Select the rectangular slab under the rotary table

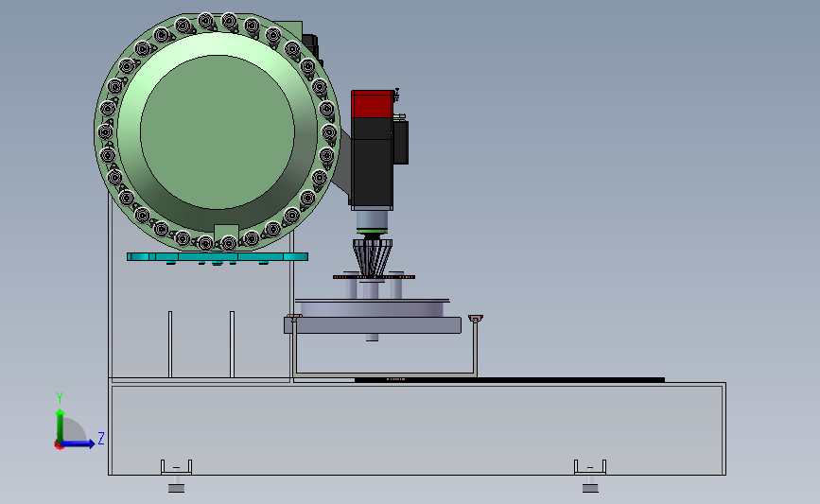pos(373,324)
